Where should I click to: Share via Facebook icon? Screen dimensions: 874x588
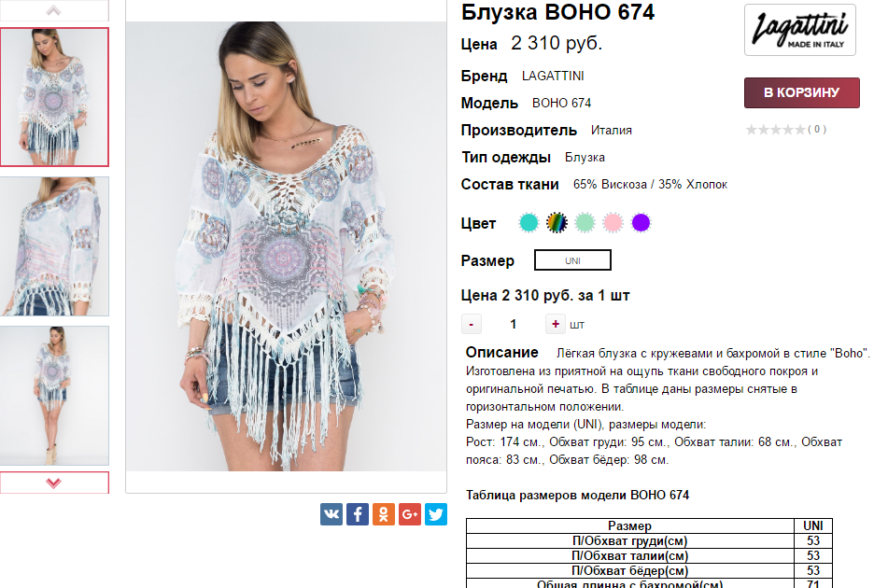click(358, 514)
